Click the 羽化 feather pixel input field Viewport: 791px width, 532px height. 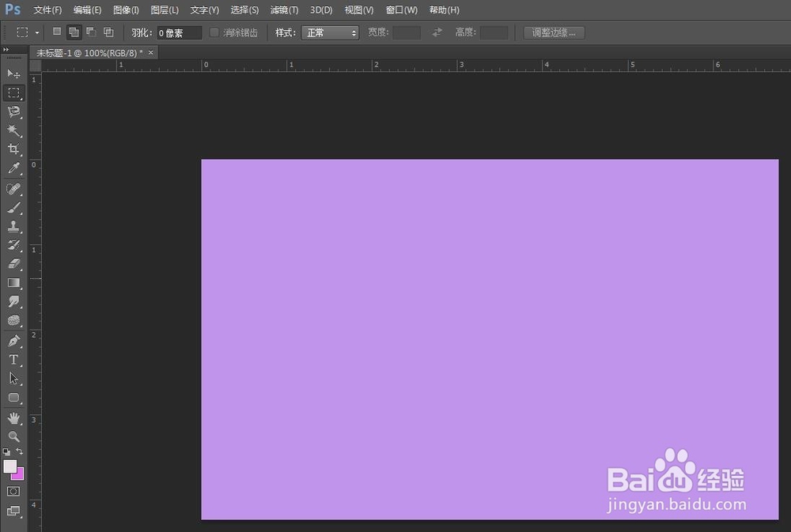(179, 32)
